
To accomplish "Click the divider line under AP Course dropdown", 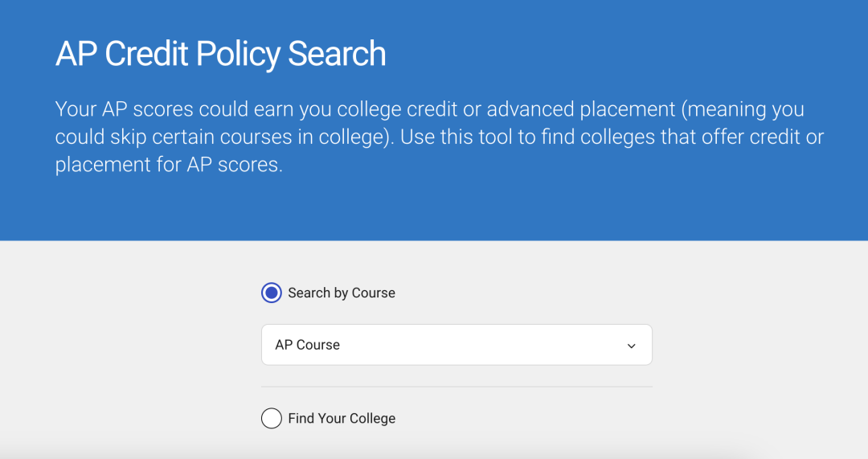I will 456,387.
